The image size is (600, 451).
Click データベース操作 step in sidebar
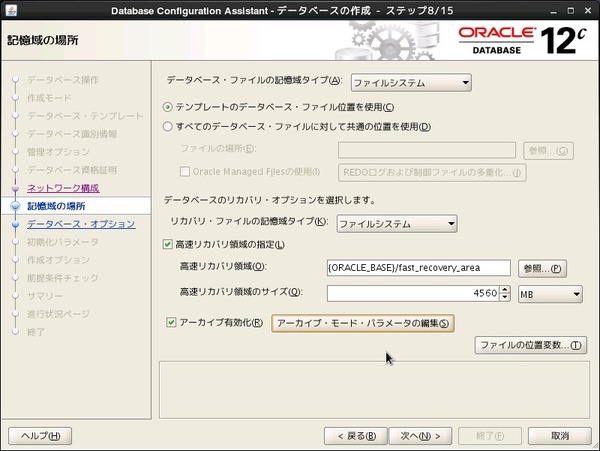point(63,80)
